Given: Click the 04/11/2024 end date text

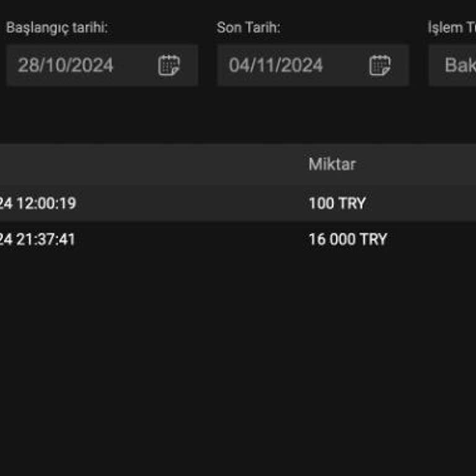Looking at the screenshot, I should [x=276, y=65].
